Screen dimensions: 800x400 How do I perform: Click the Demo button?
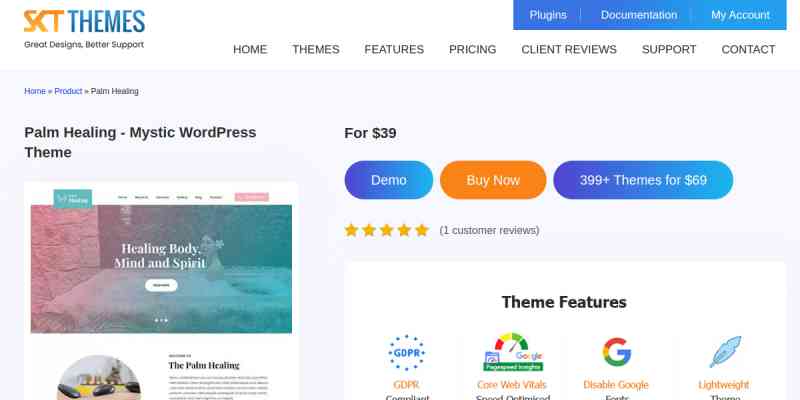coord(389,180)
